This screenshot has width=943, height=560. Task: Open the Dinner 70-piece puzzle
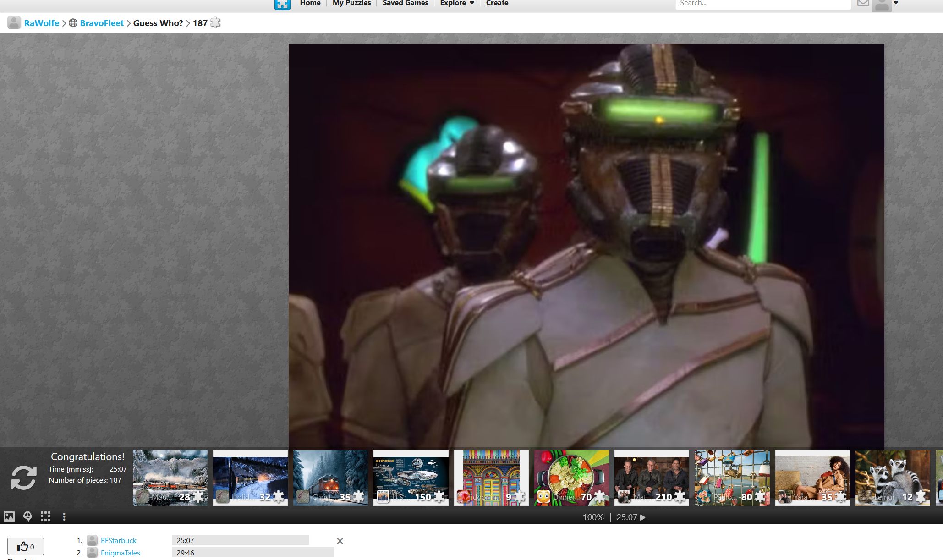point(571,478)
